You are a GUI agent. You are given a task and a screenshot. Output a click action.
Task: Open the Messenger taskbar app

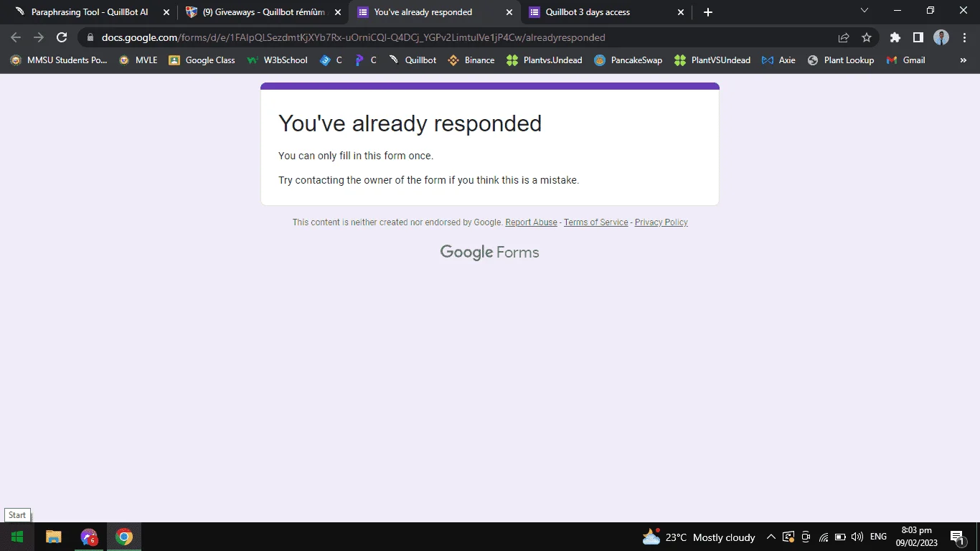89,537
